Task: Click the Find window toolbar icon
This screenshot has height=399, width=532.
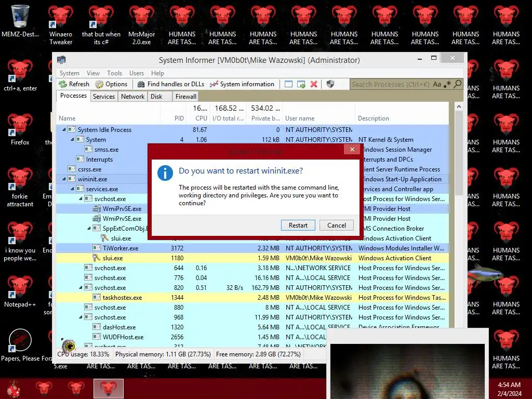Action: [288, 84]
